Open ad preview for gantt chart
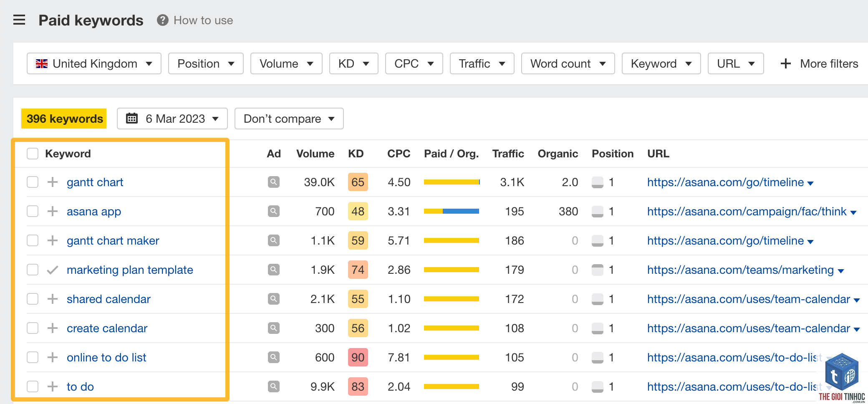This screenshot has width=868, height=404. pyautogui.click(x=273, y=182)
